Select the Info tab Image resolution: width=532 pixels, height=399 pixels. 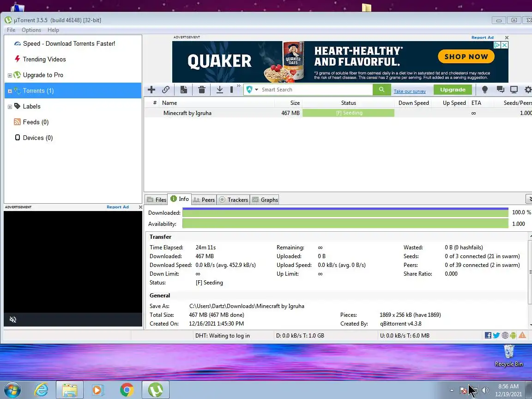(180, 199)
